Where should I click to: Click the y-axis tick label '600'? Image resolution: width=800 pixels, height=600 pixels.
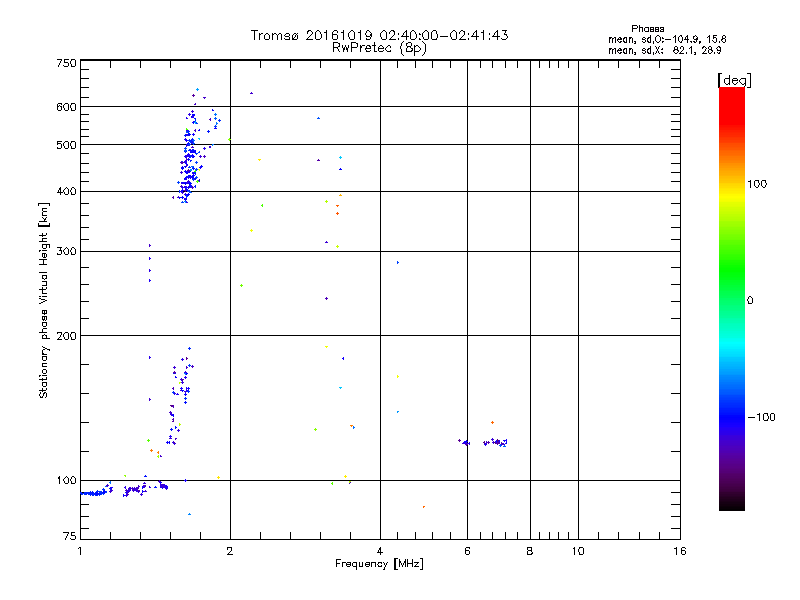pos(66,107)
